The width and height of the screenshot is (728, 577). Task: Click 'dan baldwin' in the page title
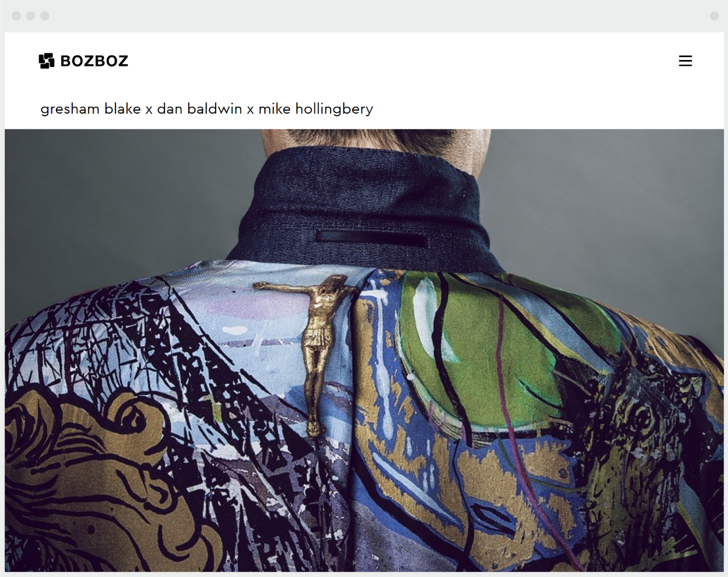coord(200,108)
